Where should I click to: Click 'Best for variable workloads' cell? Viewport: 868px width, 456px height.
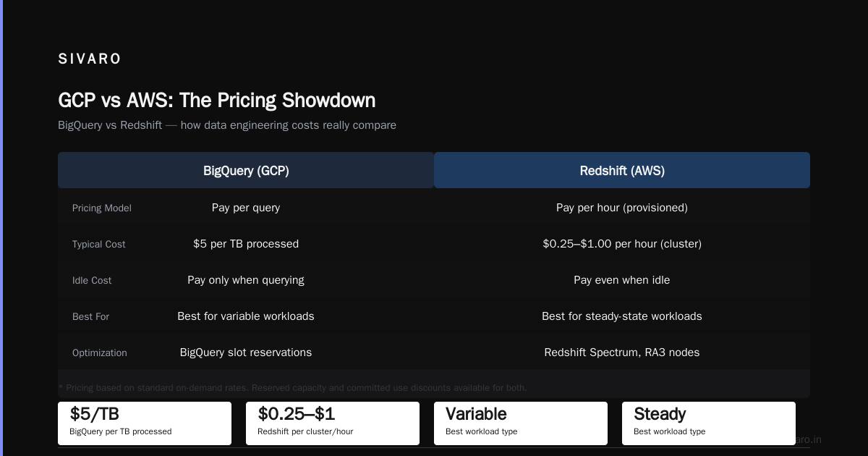coord(246,316)
